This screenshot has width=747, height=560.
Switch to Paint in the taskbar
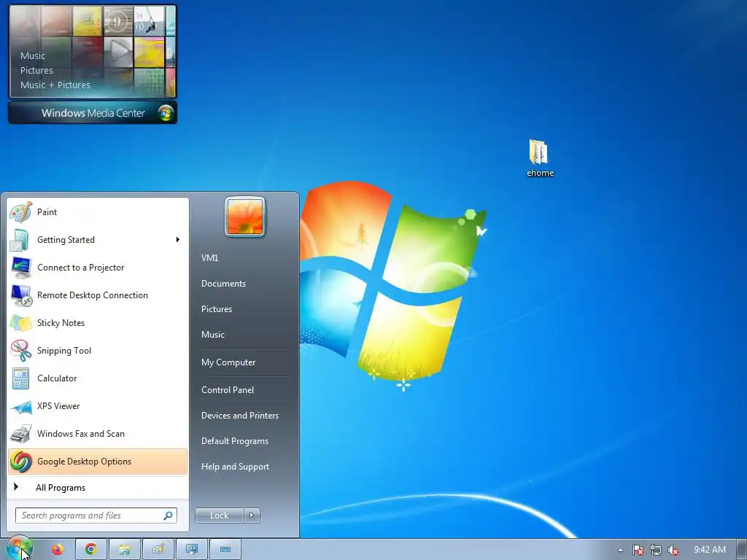tap(158, 550)
